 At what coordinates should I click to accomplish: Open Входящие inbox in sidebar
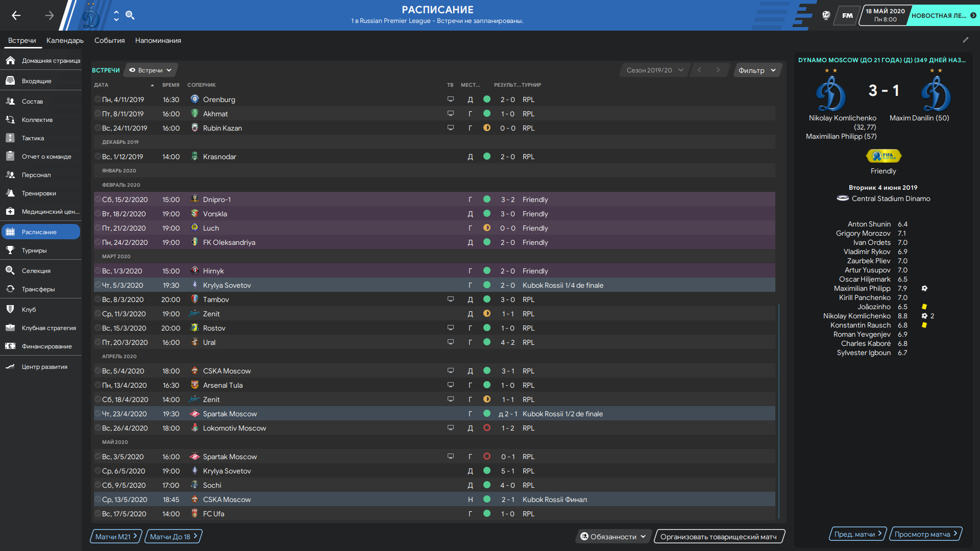(x=36, y=81)
